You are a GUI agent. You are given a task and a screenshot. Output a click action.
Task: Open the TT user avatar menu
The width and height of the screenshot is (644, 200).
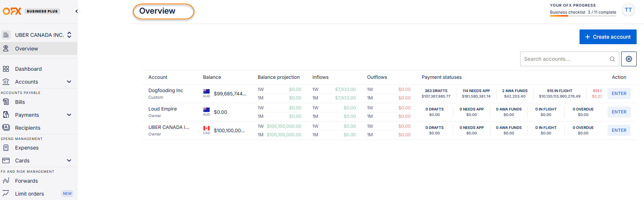click(x=628, y=10)
